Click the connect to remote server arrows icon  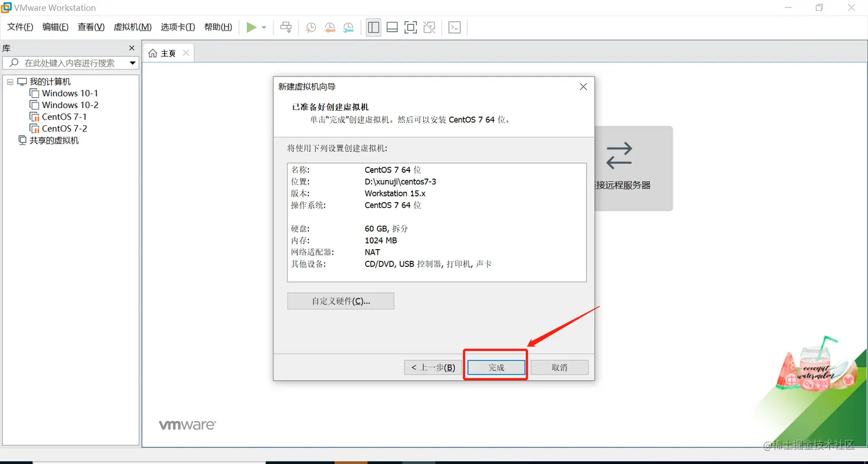click(x=619, y=155)
